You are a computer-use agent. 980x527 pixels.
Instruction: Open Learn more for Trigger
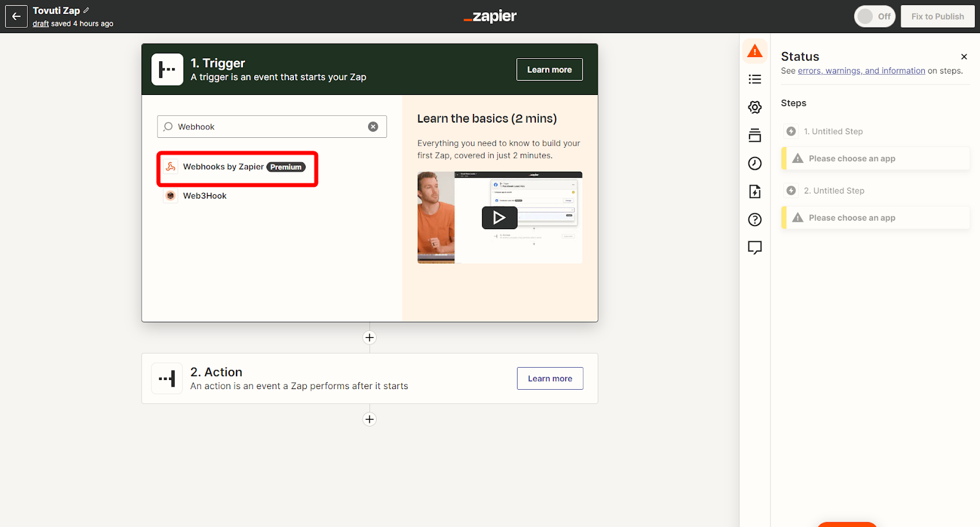549,70
